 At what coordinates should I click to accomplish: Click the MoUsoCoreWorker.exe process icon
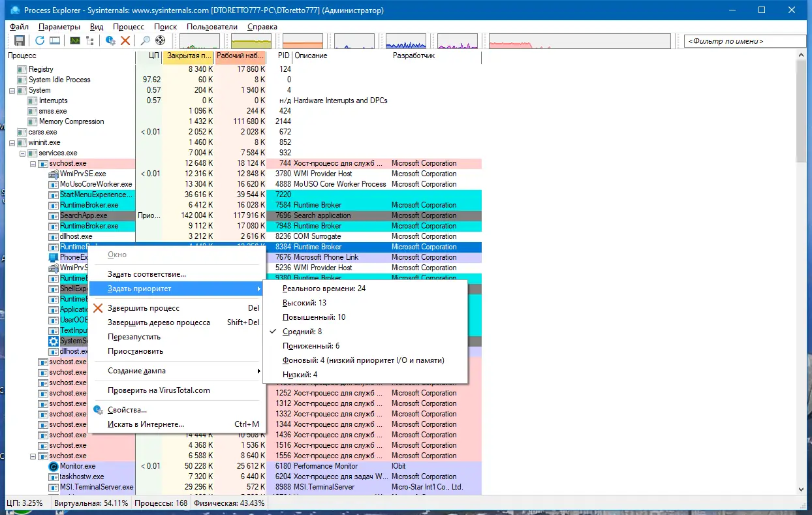[54, 184]
